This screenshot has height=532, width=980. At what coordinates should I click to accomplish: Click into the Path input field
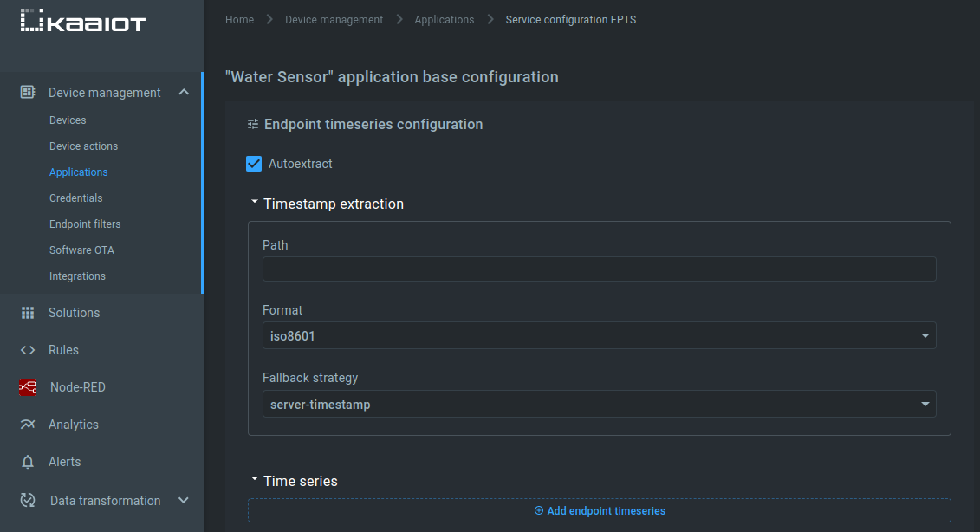600,269
